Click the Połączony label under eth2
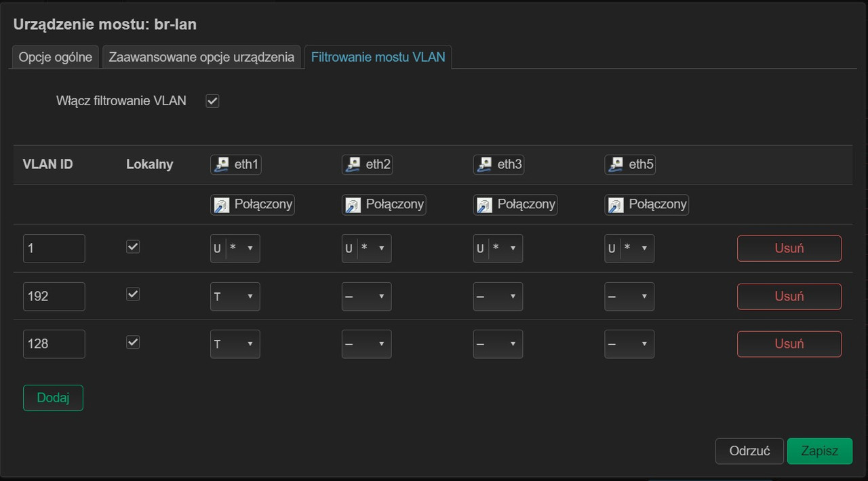 (395, 204)
